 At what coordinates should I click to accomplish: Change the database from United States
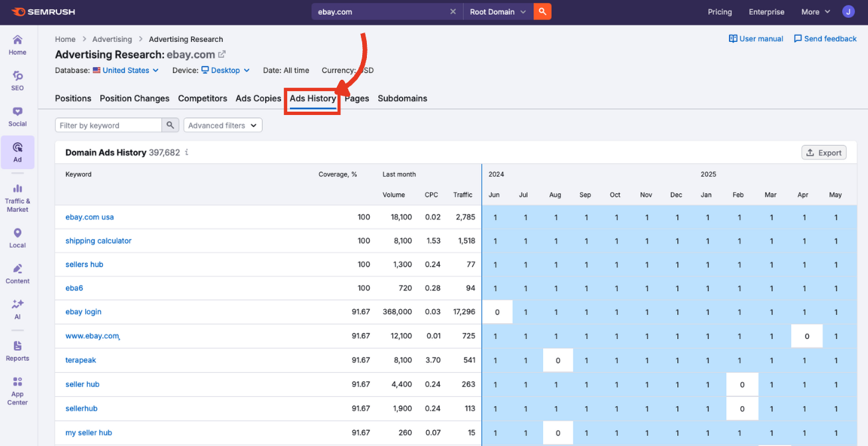tap(125, 70)
